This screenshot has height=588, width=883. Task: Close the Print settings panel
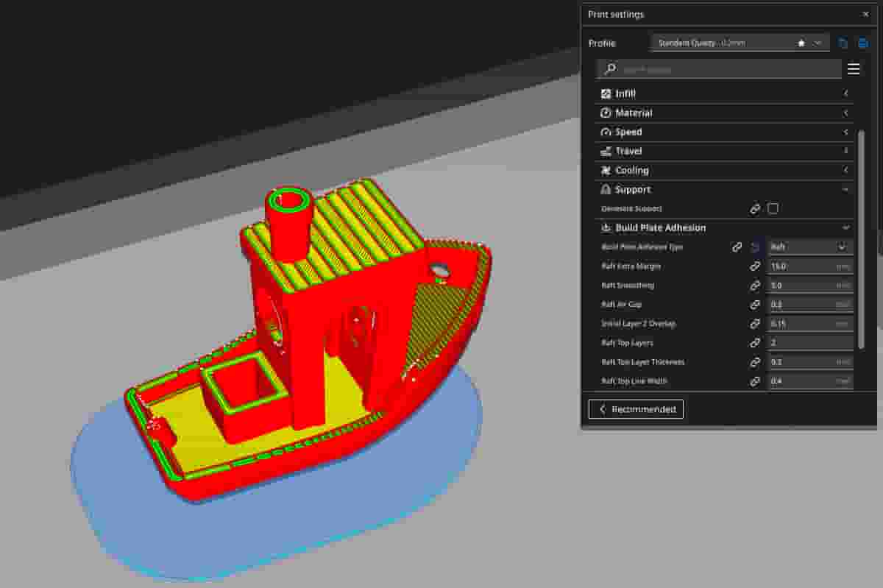pos(865,14)
